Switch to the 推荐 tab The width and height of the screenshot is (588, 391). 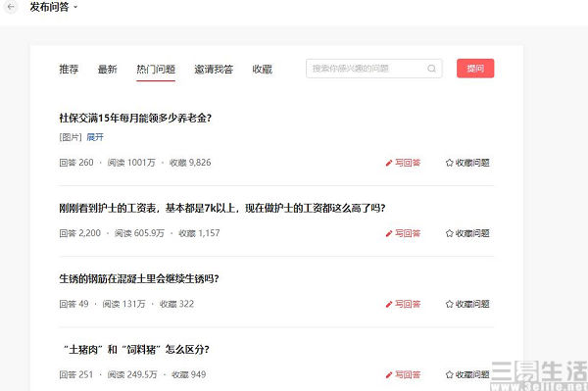point(69,69)
